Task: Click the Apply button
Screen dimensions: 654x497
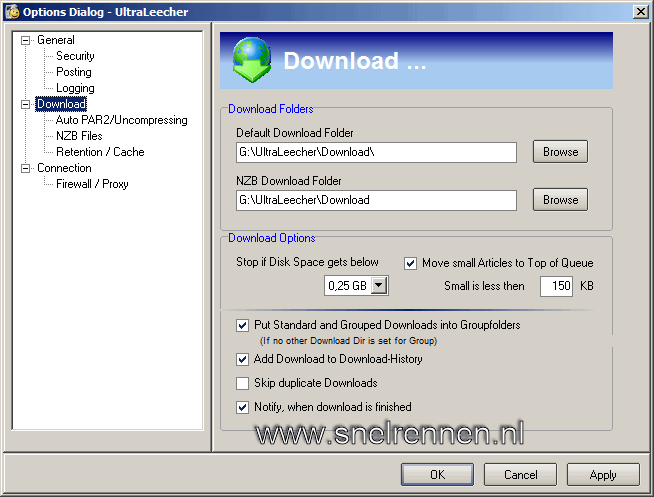Action: click(x=603, y=474)
